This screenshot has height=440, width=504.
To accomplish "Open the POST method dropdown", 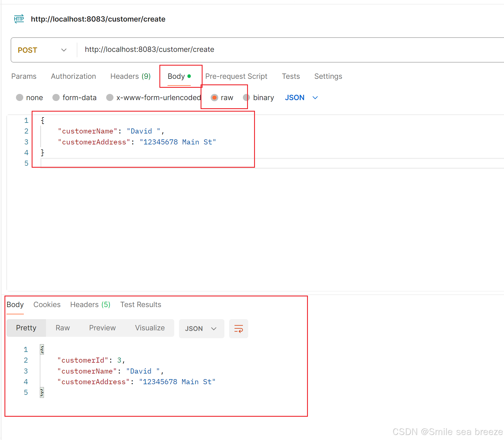I will click(x=43, y=50).
